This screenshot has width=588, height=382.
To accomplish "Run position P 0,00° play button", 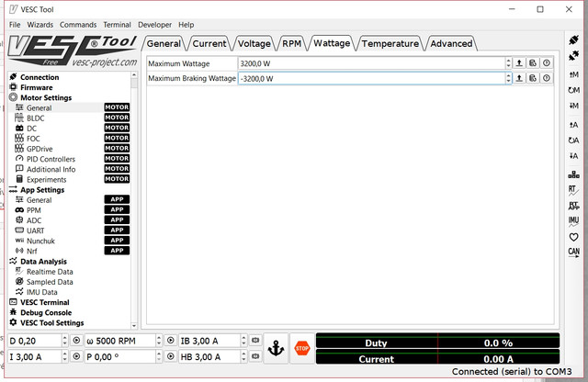I will [x=170, y=356].
